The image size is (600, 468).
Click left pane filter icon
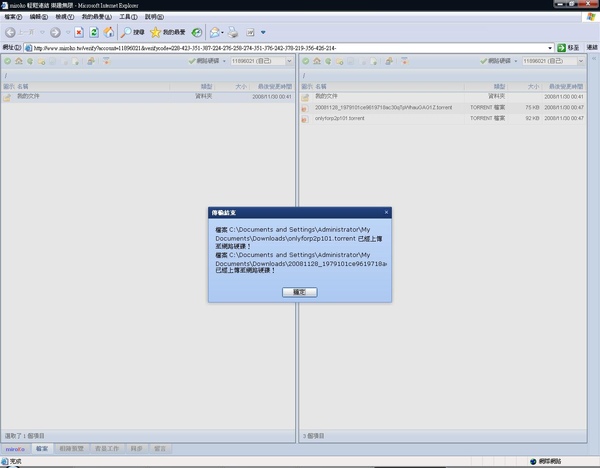106,61
